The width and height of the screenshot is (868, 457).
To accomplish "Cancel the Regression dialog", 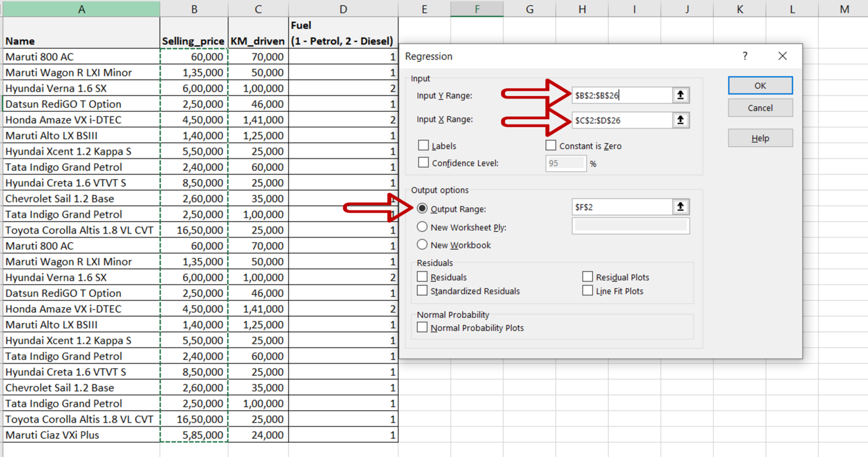I will [759, 107].
